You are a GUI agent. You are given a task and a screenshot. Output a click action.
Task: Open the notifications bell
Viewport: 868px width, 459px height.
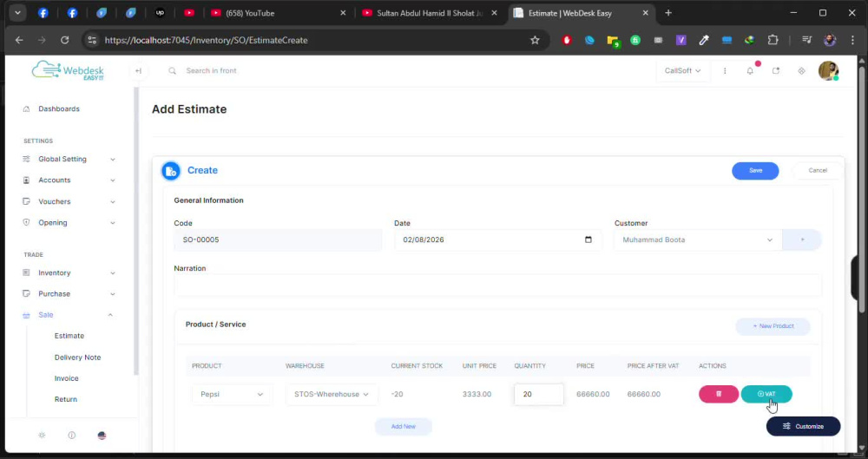(750, 71)
